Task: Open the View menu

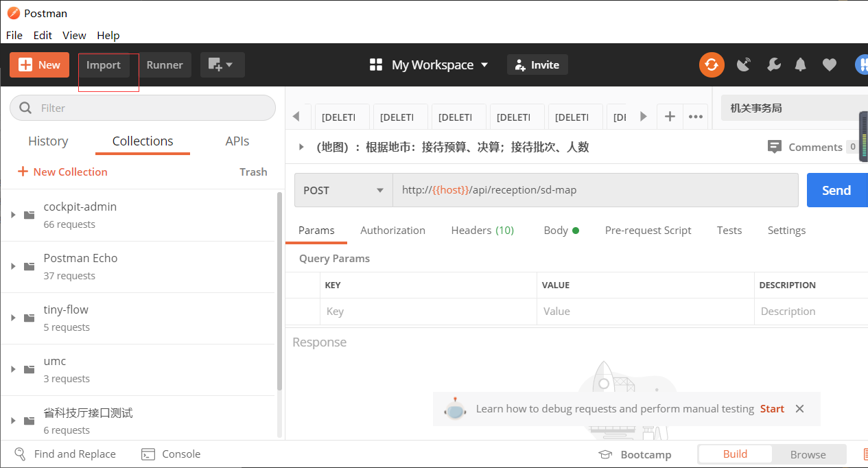Action: tap(74, 35)
